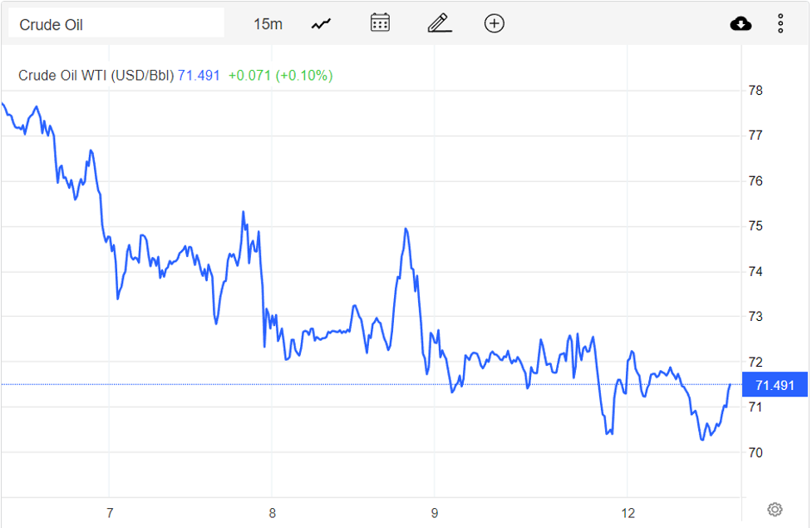Image resolution: width=812 pixels, height=528 pixels.
Task: Select the pencil drawing tool
Action: coord(439,23)
